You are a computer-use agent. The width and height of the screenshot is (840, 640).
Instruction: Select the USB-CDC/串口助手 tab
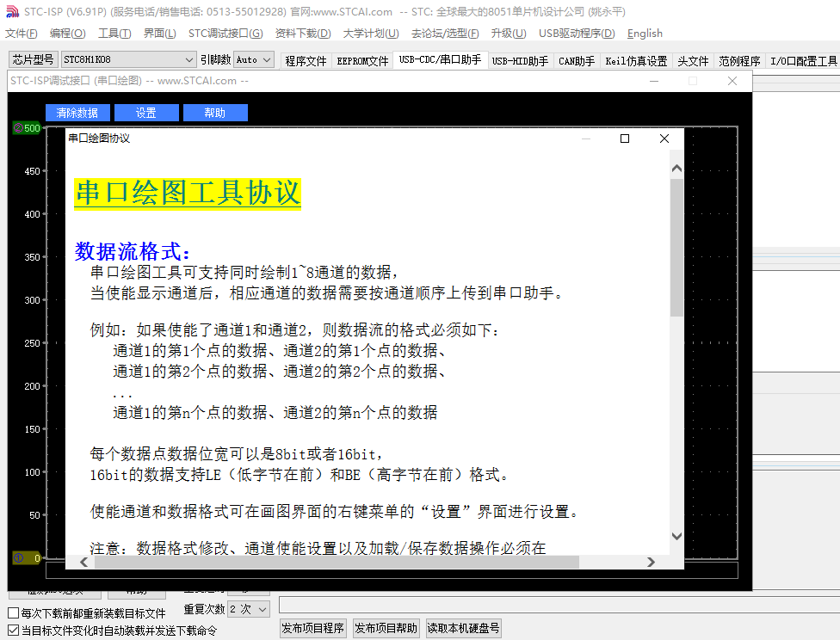441,60
